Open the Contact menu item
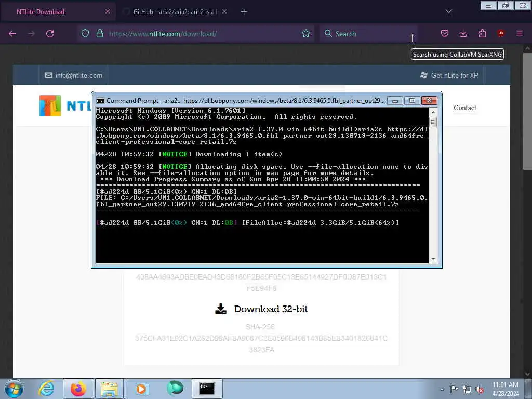Screen dimensions: 532x399 465,108
